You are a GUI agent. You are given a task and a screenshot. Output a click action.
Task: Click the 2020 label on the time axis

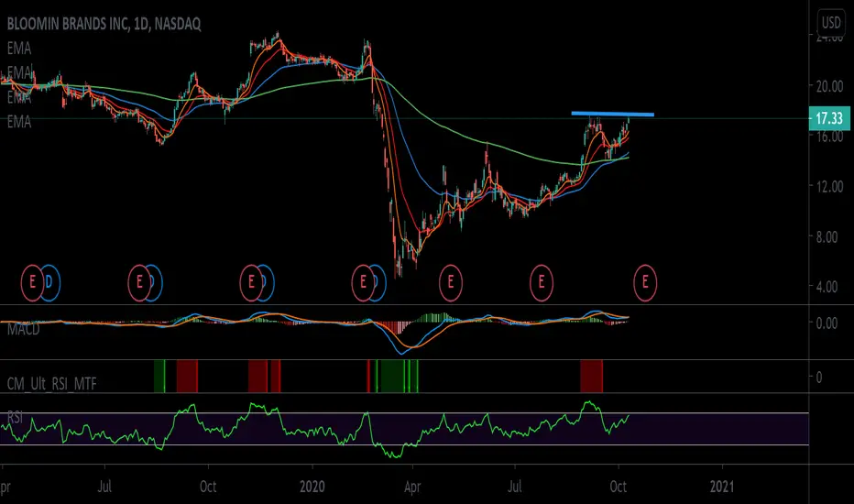pos(312,486)
